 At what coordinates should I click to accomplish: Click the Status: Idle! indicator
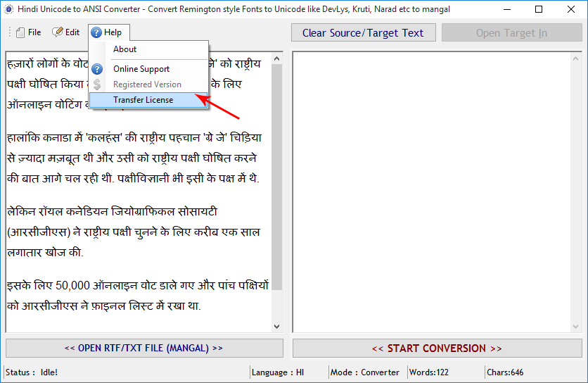pos(32,372)
